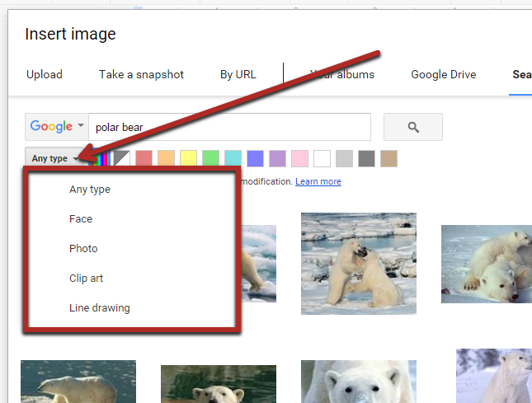Select the polar bear face close-up thumbnail
The width and height of the screenshot is (532, 403).
359,382
